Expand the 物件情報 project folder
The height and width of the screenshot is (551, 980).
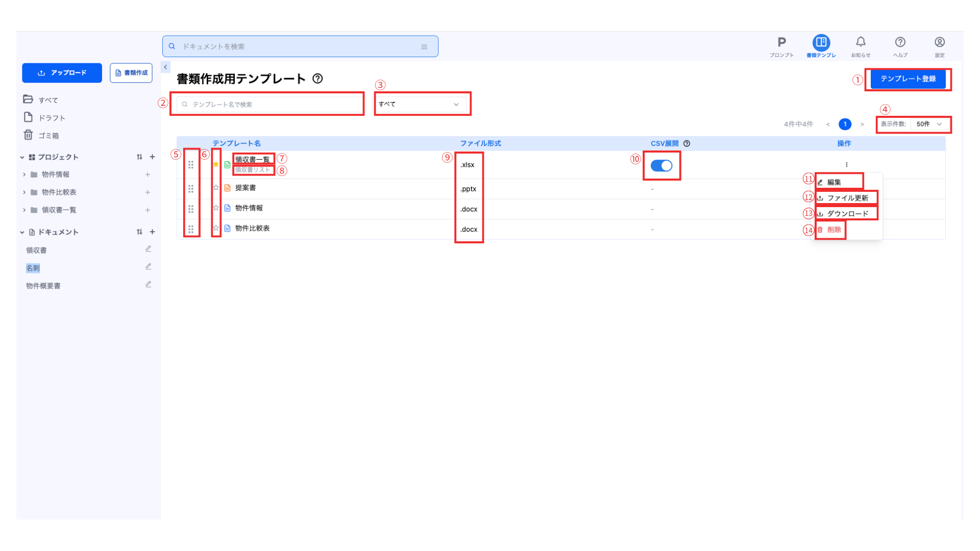[24, 174]
